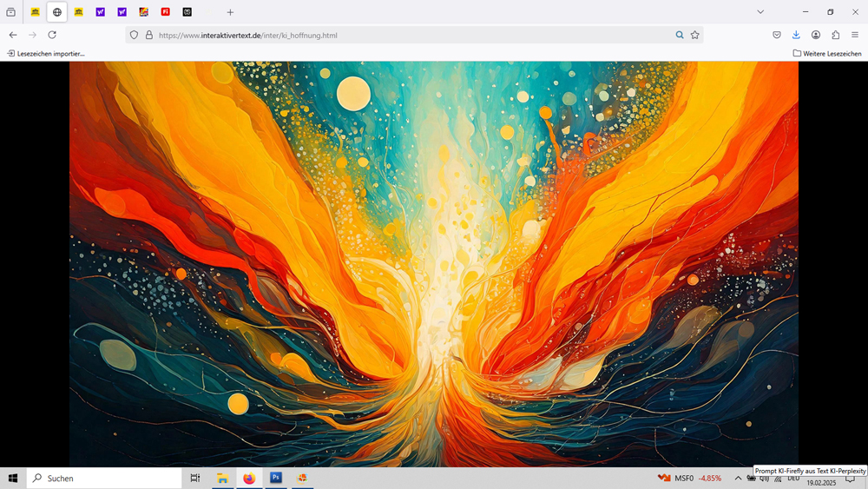This screenshot has width=868, height=489.
Task: Go back one page
Action: point(13,35)
